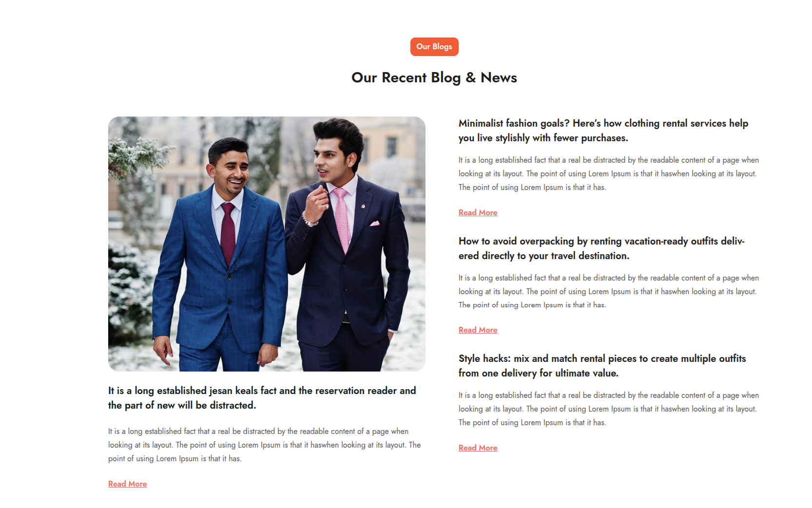812x508 pixels.
Task: Click the pink pocket square in the photo
Action: [374, 224]
